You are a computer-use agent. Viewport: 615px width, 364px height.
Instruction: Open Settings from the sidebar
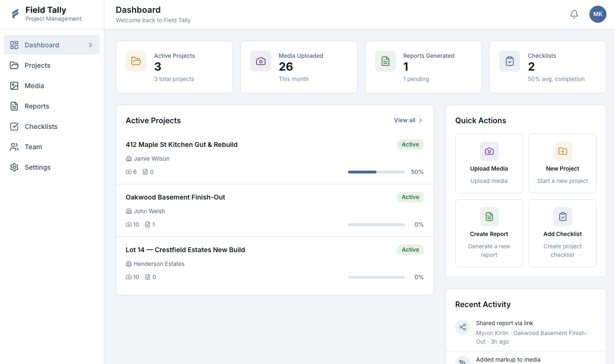coord(37,167)
